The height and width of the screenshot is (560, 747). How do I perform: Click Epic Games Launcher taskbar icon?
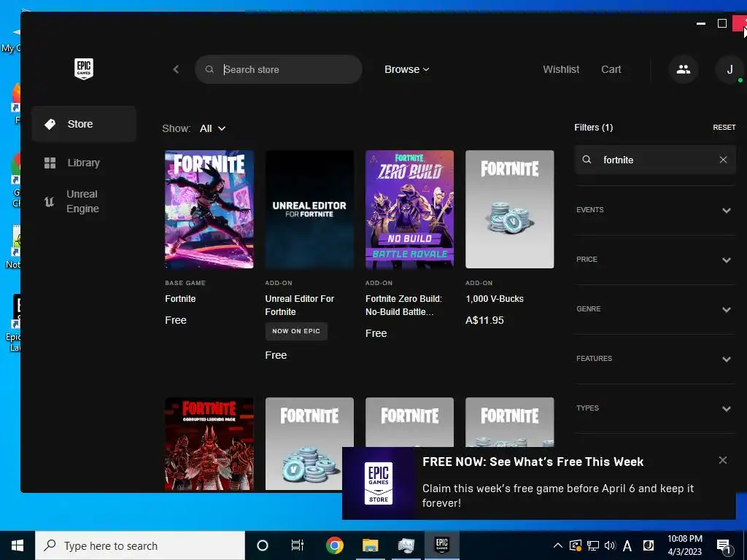tap(441, 545)
